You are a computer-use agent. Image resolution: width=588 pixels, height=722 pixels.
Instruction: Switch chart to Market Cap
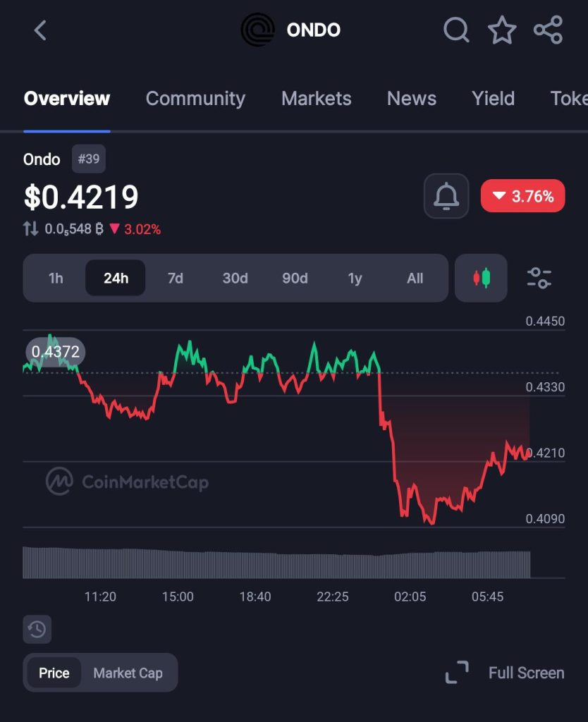(128, 673)
